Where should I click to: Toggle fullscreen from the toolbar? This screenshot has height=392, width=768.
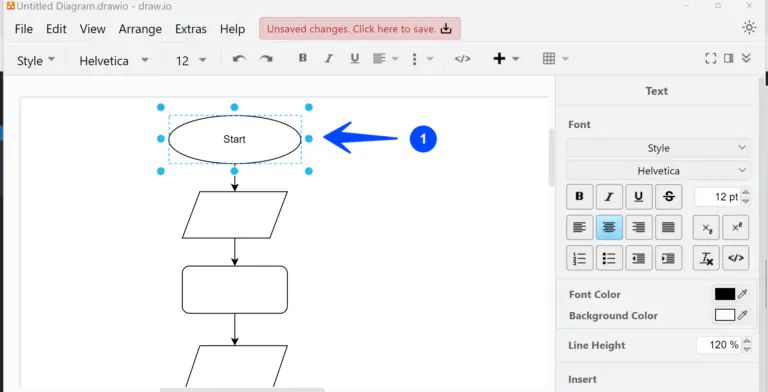pyautogui.click(x=711, y=58)
